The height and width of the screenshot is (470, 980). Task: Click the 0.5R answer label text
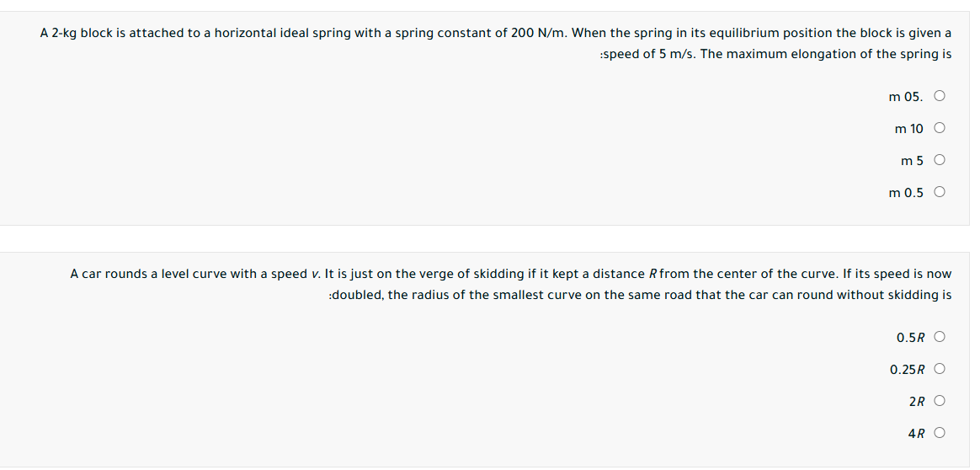910,338
